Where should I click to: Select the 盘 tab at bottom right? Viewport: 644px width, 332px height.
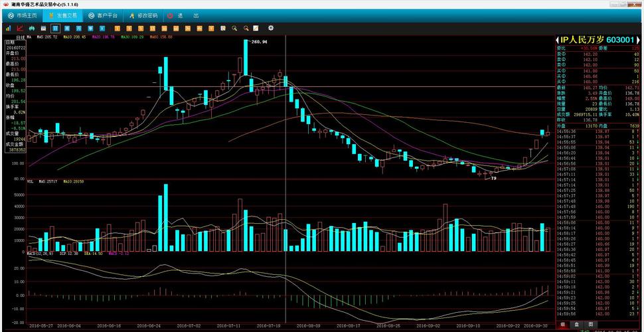pos(577,325)
